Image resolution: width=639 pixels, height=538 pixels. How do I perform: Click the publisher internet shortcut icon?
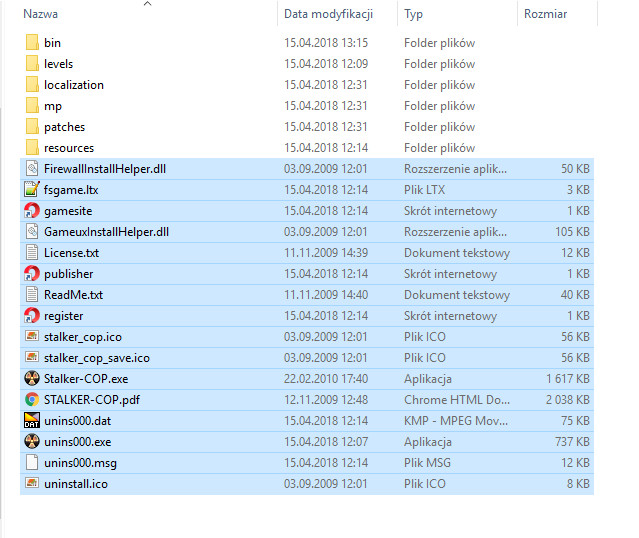[x=32, y=274]
